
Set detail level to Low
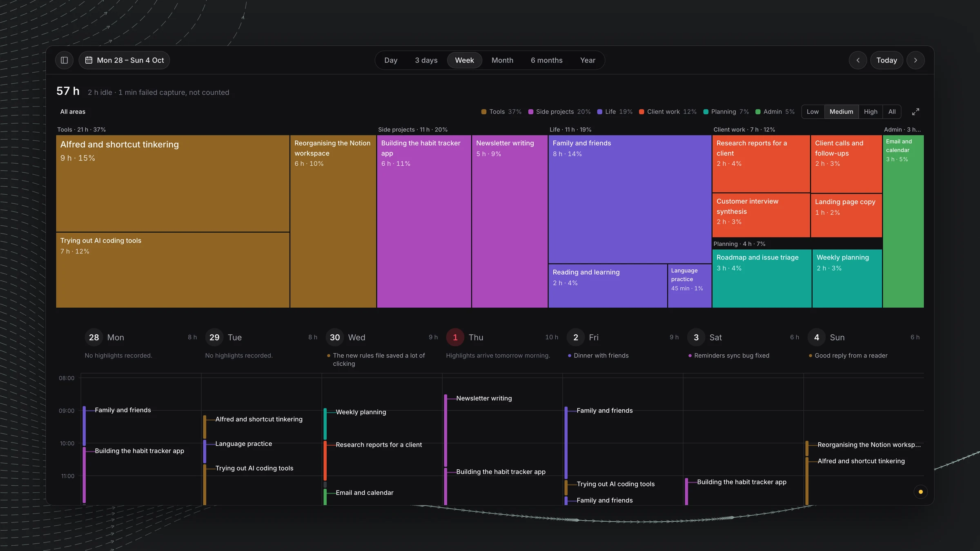813,111
